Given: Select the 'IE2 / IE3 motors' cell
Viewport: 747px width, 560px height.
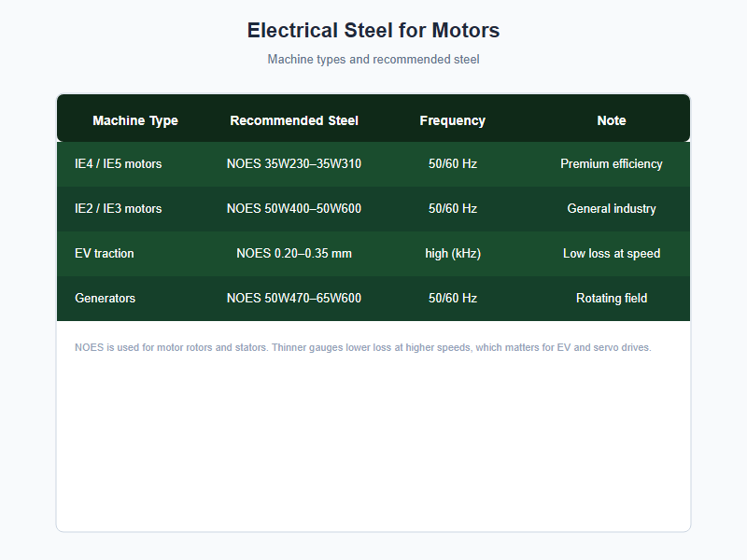Looking at the screenshot, I should coord(119,208).
